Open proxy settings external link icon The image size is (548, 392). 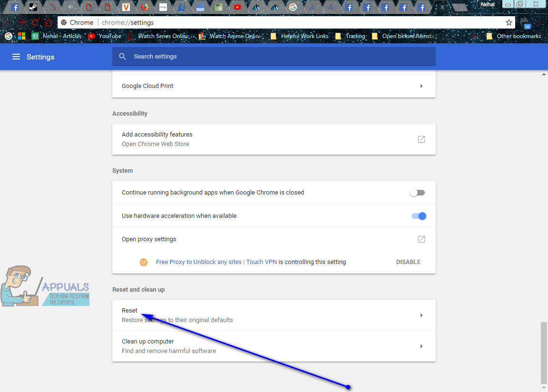[x=421, y=239]
